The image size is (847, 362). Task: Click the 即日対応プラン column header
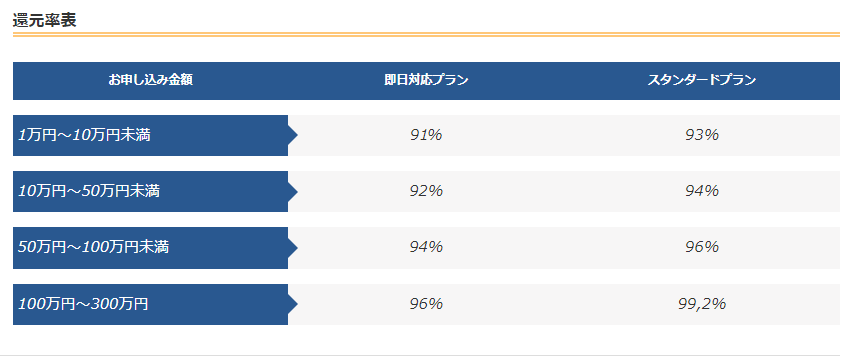point(426,81)
